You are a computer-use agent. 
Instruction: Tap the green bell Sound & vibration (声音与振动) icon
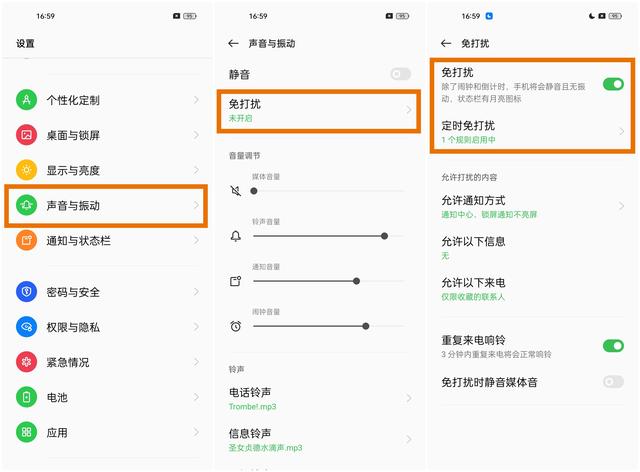(27, 205)
